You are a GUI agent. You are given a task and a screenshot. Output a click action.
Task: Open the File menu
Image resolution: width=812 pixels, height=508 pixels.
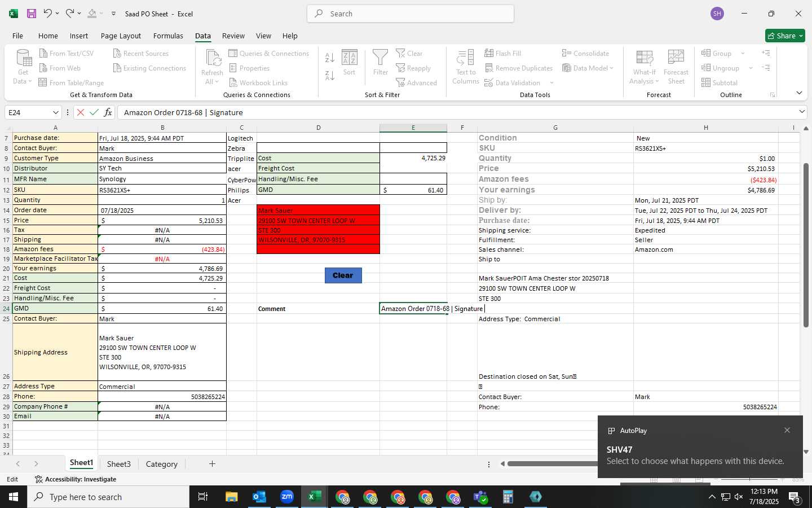point(17,36)
